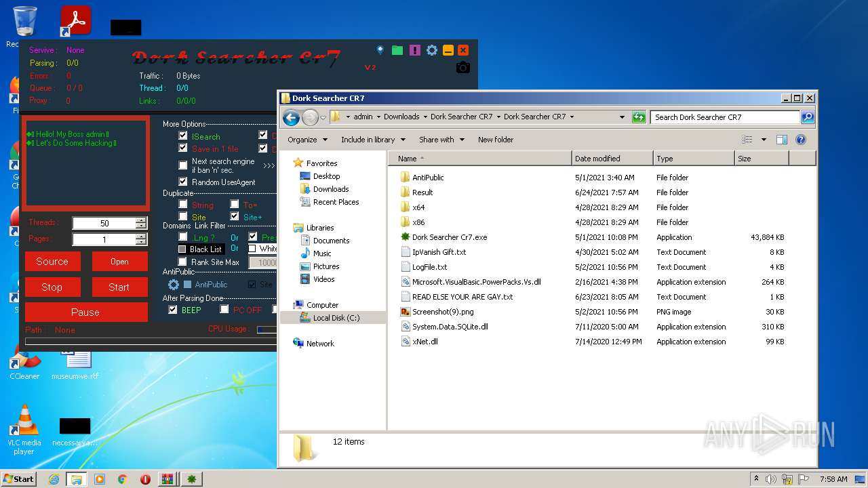Enable the String duplicate checkbox
868x488 pixels.
[x=183, y=204]
